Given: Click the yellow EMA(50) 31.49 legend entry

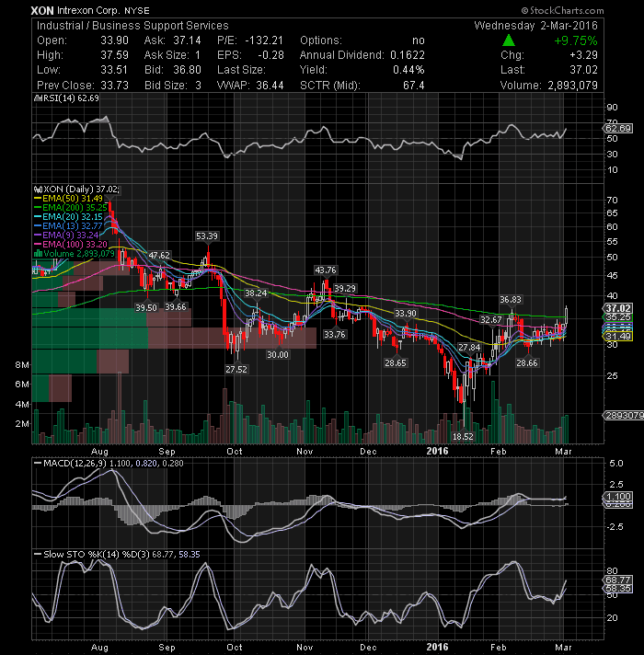Looking at the screenshot, I should point(73,199).
